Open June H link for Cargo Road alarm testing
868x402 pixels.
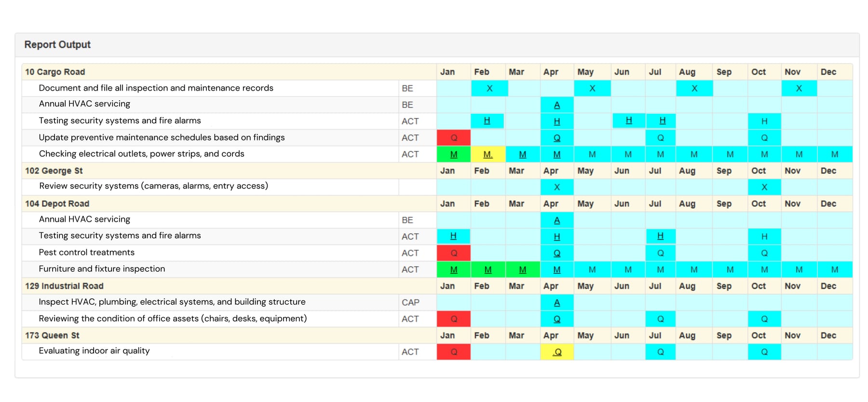click(629, 121)
